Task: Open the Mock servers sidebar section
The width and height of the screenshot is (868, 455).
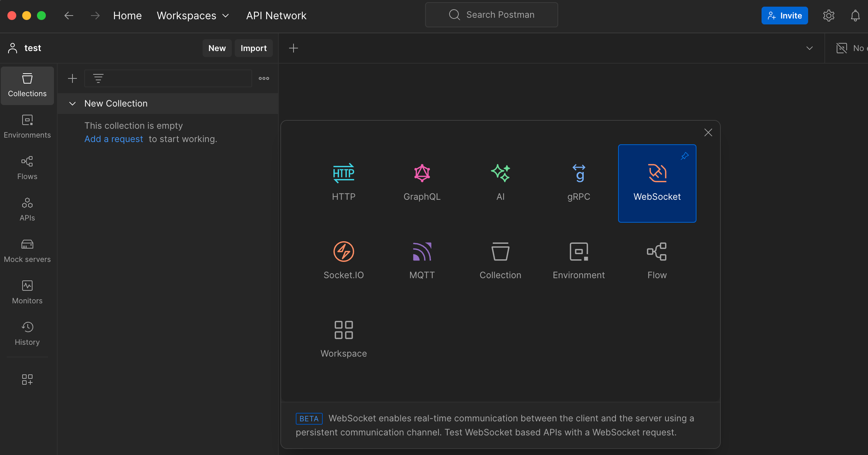Action: [27, 251]
